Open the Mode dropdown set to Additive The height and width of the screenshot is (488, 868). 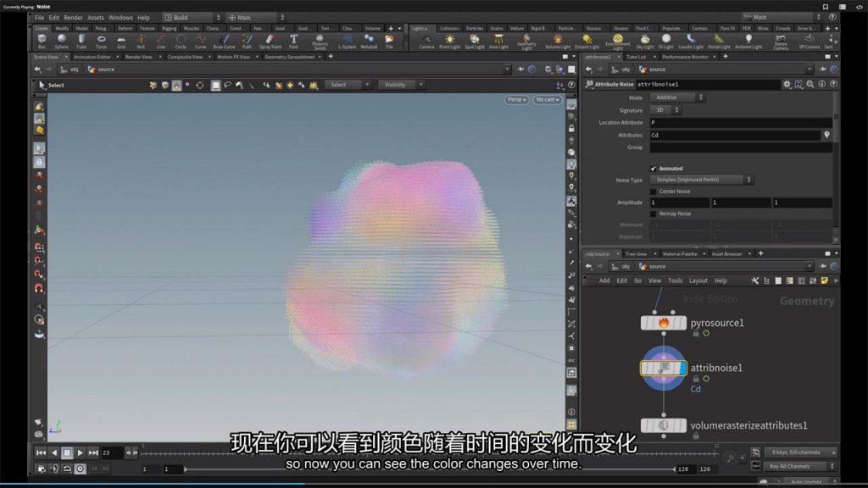click(x=677, y=97)
